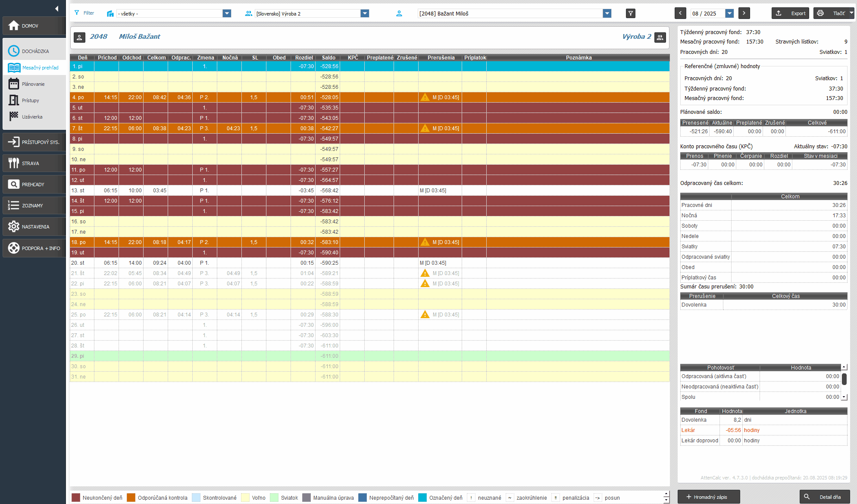The width and height of the screenshot is (857, 504).
Task: Click the Export button
Action: [791, 13]
